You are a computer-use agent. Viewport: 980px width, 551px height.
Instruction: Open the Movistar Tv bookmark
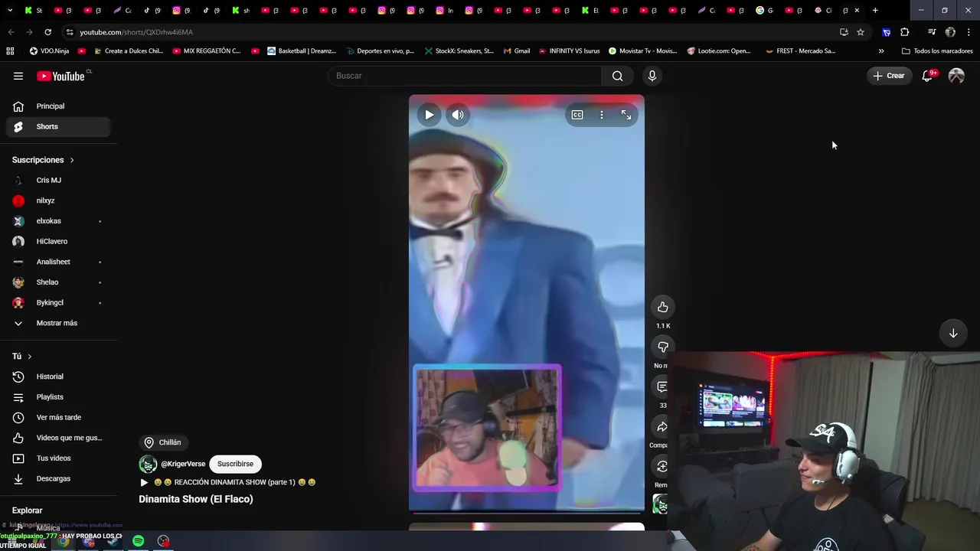coord(643,51)
